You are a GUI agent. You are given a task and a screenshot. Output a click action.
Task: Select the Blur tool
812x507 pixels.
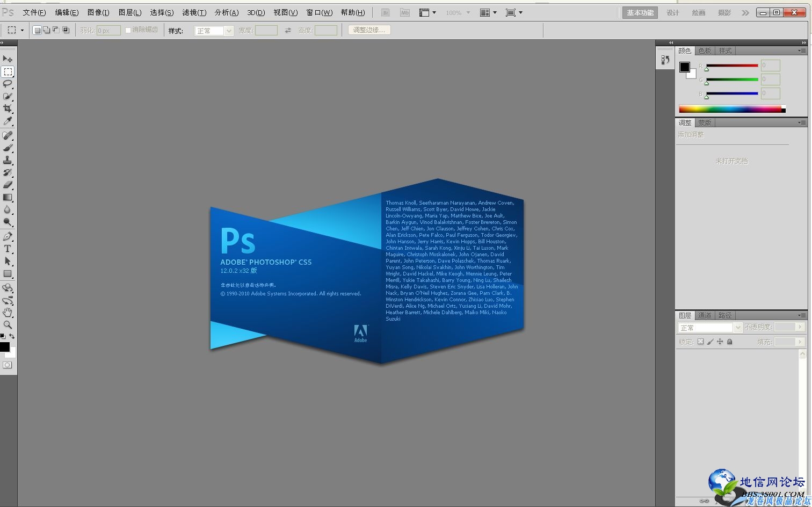(x=8, y=209)
